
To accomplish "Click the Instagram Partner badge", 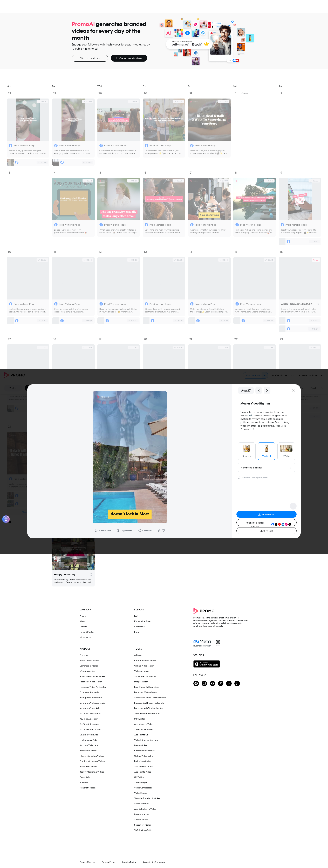I will coord(218,643).
